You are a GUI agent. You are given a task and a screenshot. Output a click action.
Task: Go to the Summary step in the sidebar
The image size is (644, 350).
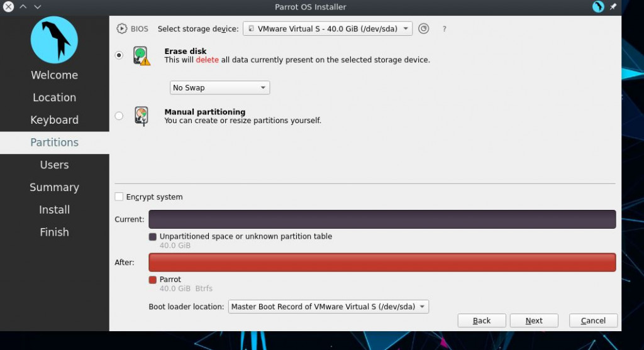pos(54,187)
